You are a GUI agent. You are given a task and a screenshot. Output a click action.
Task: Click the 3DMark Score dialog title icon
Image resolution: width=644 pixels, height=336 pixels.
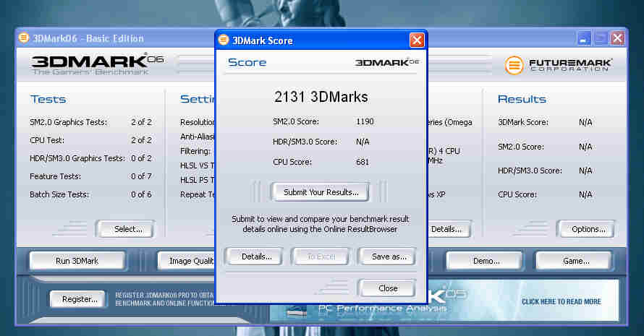(x=224, y=40)
